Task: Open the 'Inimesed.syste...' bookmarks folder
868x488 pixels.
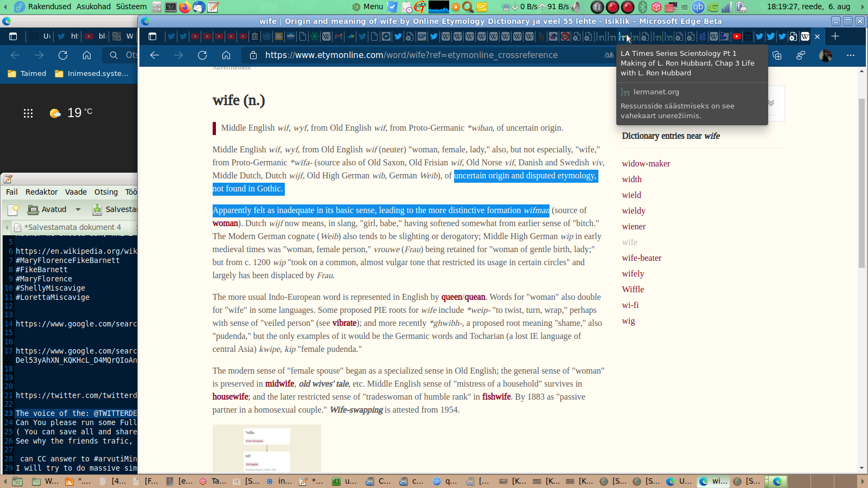Action: point(92,74)
